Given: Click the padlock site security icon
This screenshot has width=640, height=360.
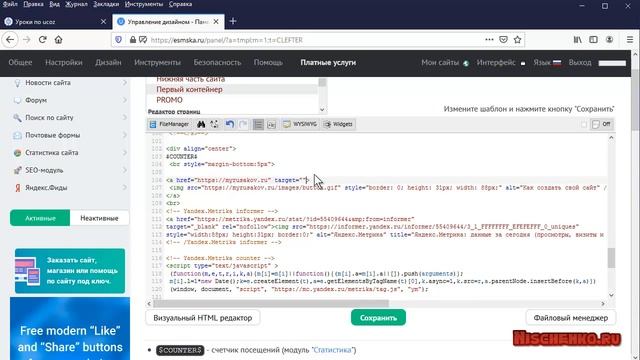Looking at the screenshot, I should point(133,40).
